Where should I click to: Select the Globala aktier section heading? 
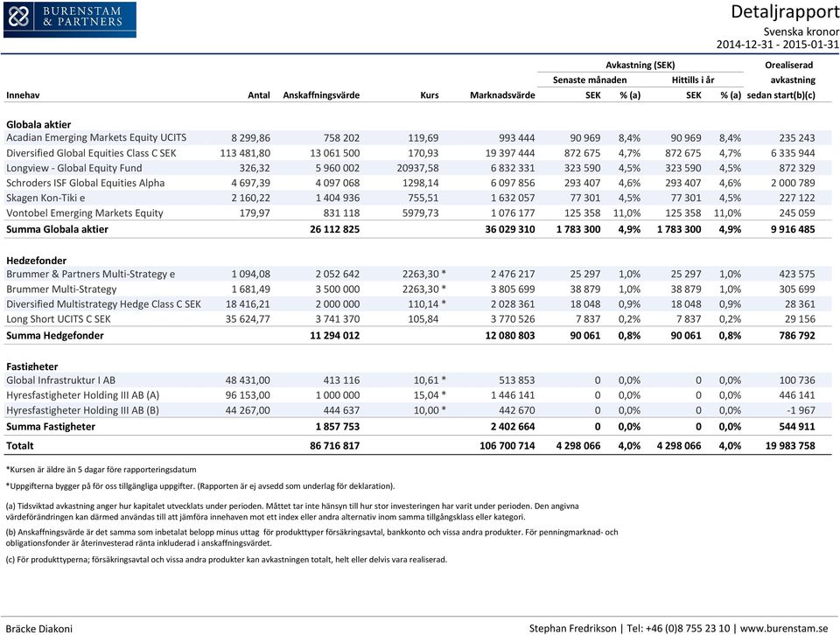pos(38,124)
